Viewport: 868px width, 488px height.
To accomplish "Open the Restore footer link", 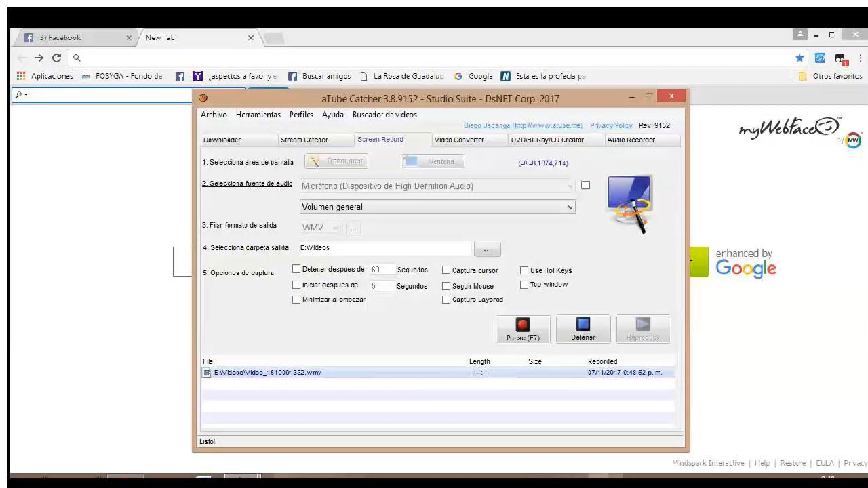I will tap(793, 463).
